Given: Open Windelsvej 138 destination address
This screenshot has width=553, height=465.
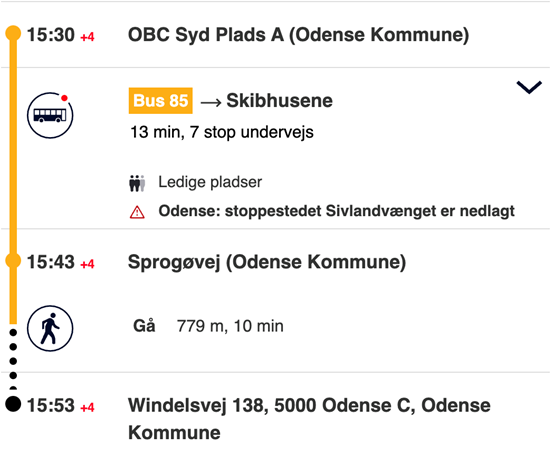Looking at the screenshot, I should tap(309, 419).
